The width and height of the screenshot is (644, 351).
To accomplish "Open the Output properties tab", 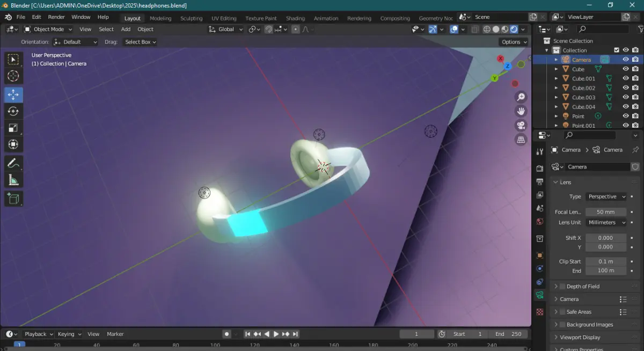I will coord(540,181).
